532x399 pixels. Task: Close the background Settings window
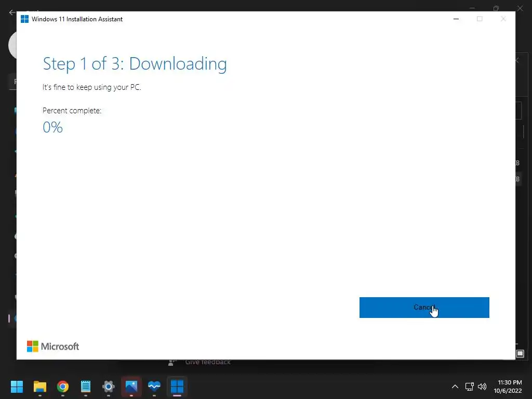[520, 8]
